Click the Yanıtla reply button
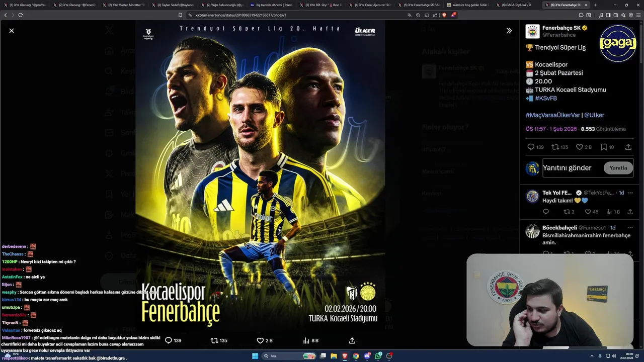This screenshot has height=362, width=644. [x=618, y=168]
